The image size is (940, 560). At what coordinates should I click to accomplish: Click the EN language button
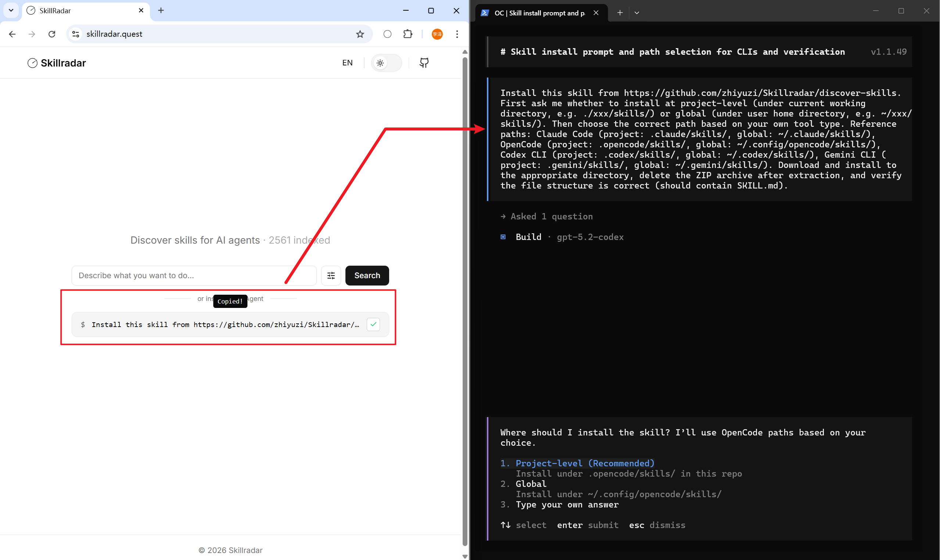pos(347,62)
